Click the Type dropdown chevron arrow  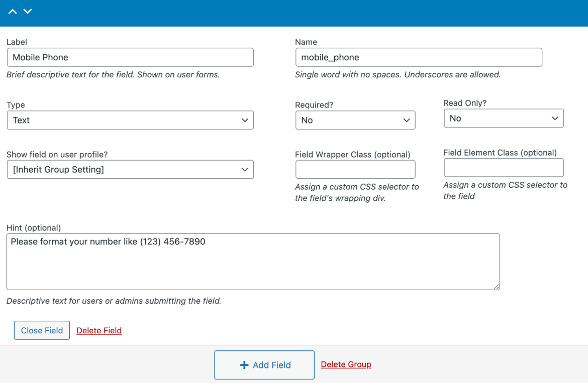tap(246, 120)
